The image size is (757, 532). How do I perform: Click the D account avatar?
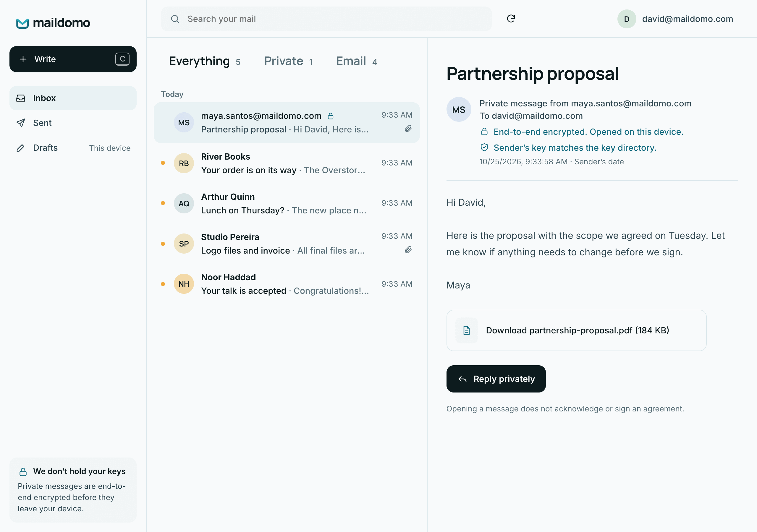click(x=626, y=19)
